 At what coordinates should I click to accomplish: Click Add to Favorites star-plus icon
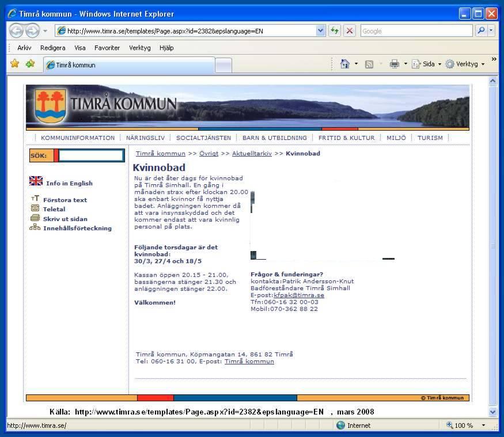click(30, 64)
